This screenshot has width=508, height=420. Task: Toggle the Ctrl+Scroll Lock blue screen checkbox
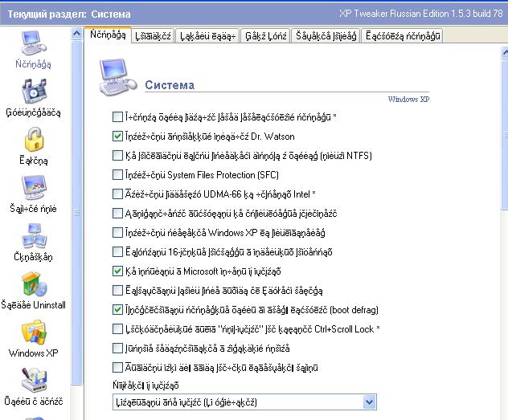pos(117,329)
